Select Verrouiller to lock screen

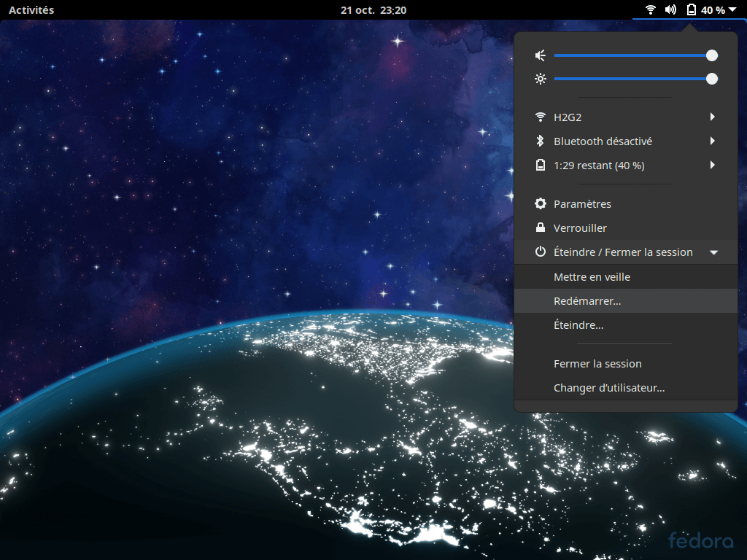pos(626,228)
